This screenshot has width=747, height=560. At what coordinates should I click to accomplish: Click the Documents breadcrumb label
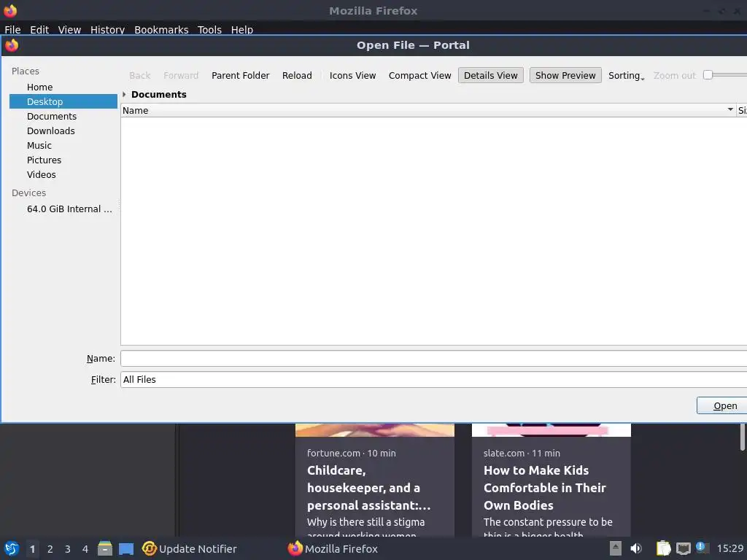158,94
